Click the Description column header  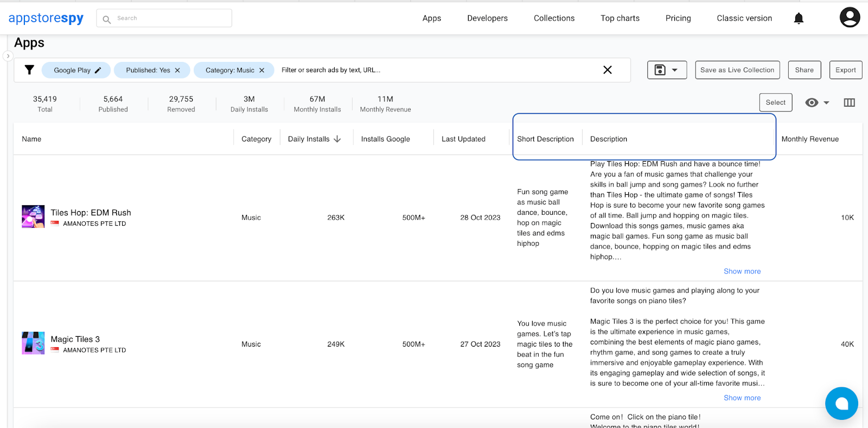[608, 139]
